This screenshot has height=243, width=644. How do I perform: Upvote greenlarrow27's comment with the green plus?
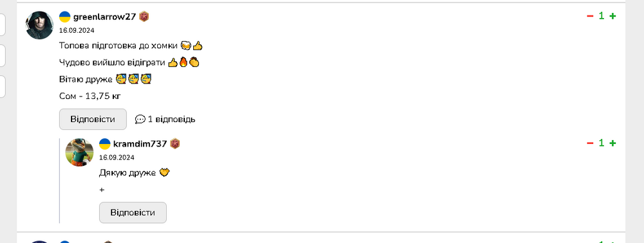[x=612, y=16]
